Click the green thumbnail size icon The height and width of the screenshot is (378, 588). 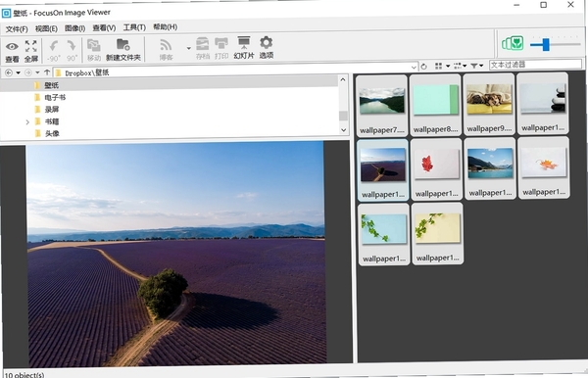(513, 43)
